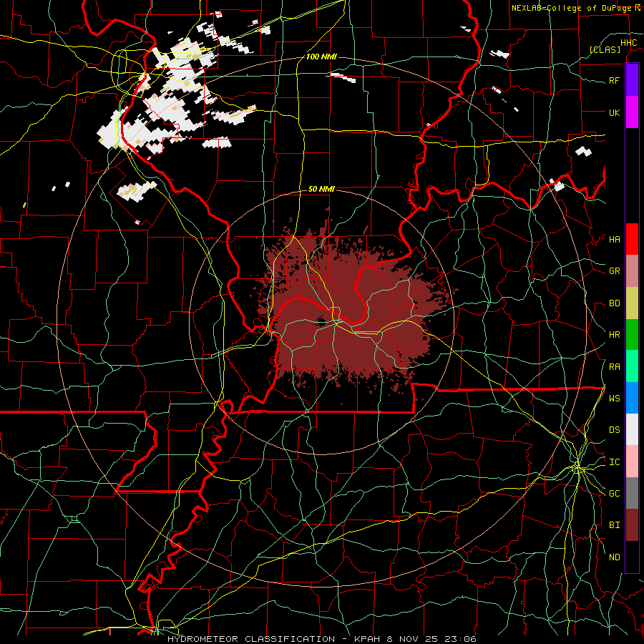Click the GR legend color swatch
644x644 pixels.
(x=632, y=271)
